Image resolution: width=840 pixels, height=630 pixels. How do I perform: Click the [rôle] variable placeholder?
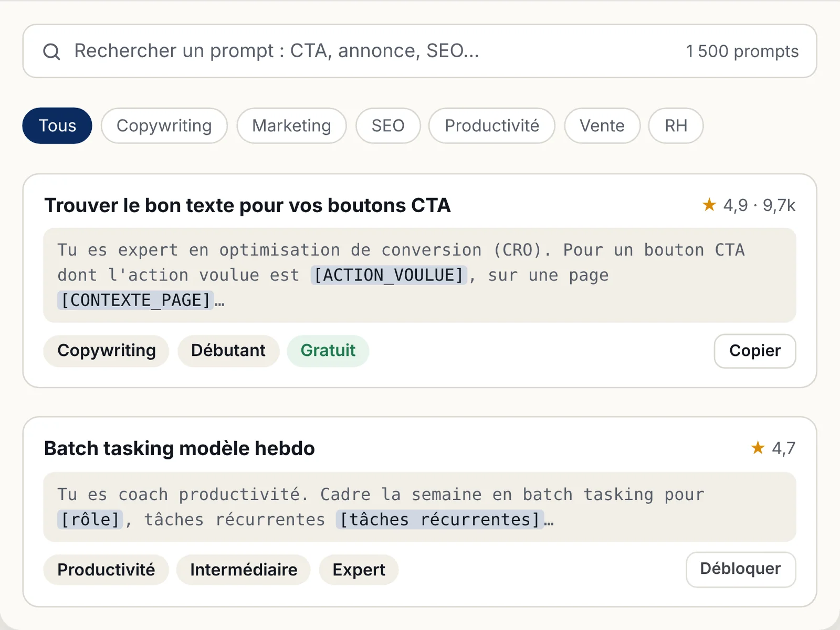[x=90, y=520]
